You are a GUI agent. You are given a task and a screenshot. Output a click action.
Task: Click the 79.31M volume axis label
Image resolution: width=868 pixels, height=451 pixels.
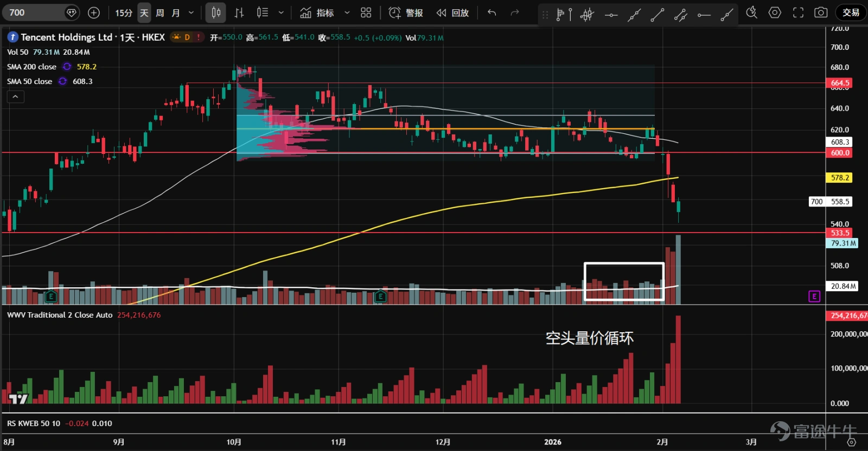843,243
